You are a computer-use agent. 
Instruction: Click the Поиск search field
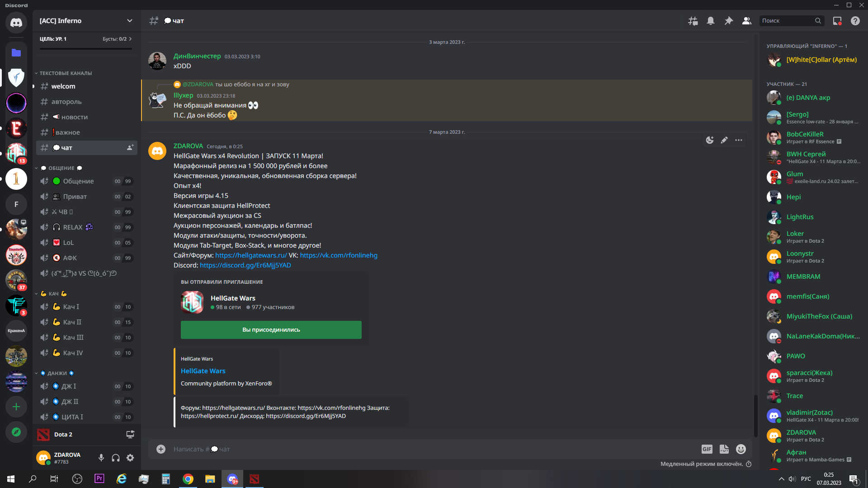click(792, 21)
